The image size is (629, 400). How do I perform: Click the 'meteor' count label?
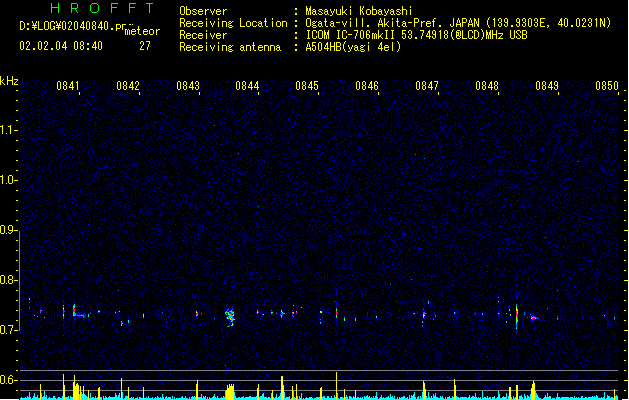click(x=142, y=31)
